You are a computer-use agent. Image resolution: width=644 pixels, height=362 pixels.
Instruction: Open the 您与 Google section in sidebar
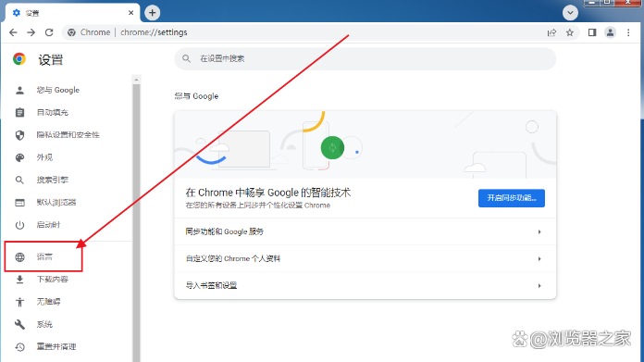click(x=58, y=90)
